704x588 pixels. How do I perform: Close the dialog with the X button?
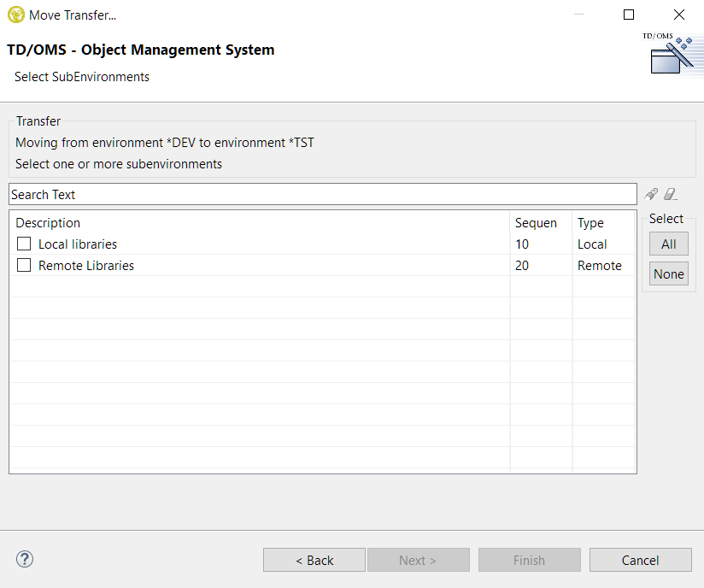click(679, 15)
